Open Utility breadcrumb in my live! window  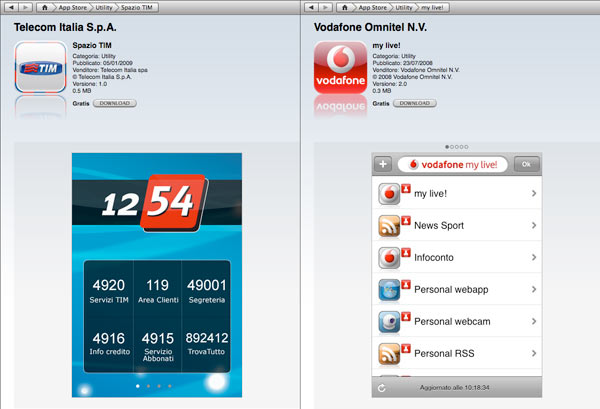(x=404, y=7)
